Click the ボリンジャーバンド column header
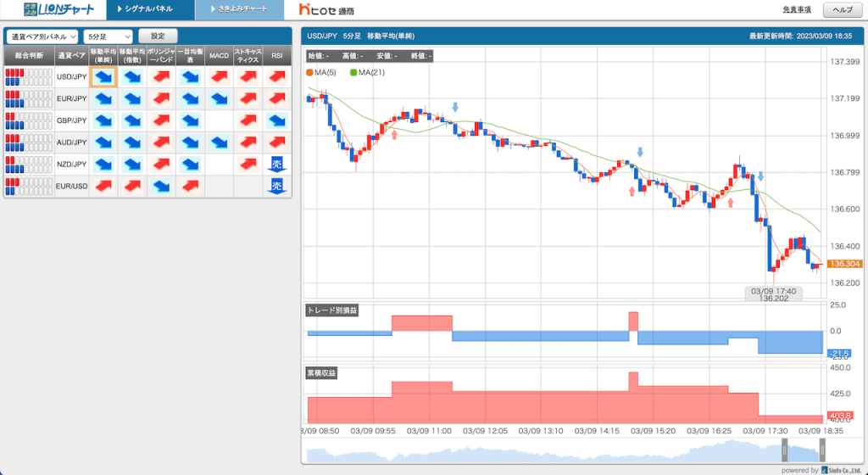This screenshot has width=868, height=475. [x=161, y=56]
